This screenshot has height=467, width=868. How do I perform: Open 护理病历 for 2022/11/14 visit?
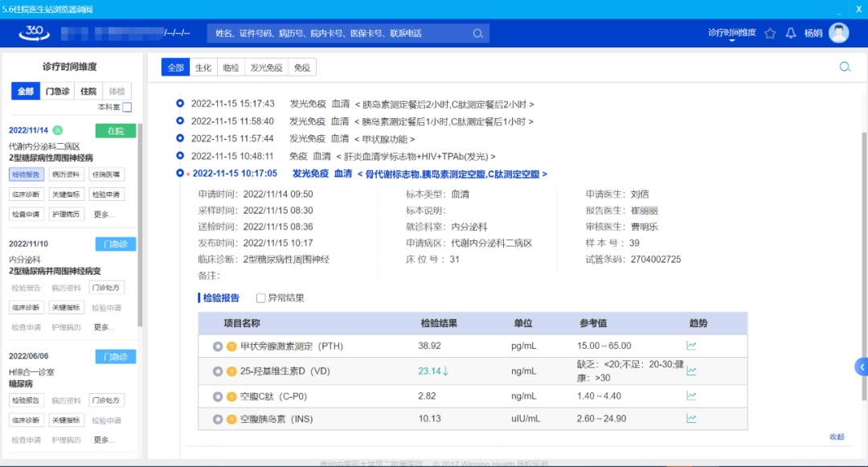pos(66,214)
